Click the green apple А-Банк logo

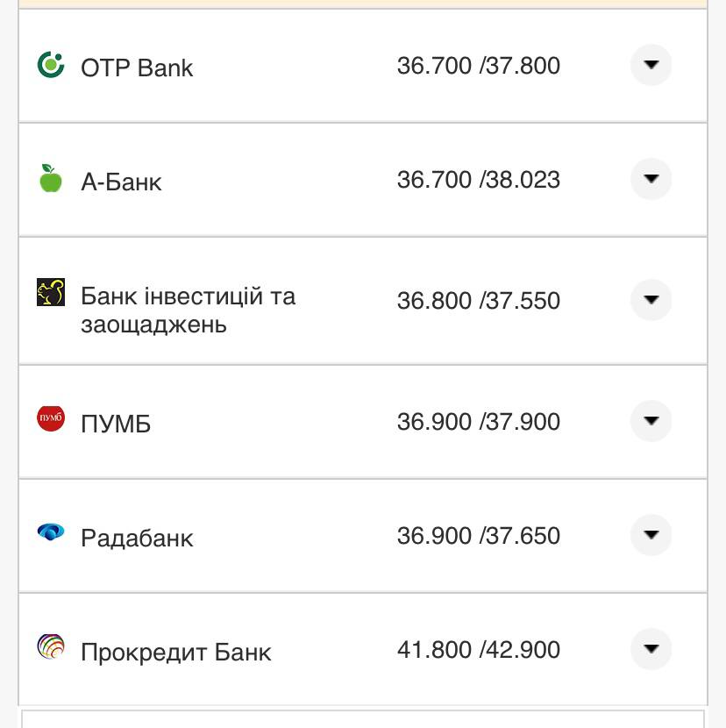click(51, 179)
